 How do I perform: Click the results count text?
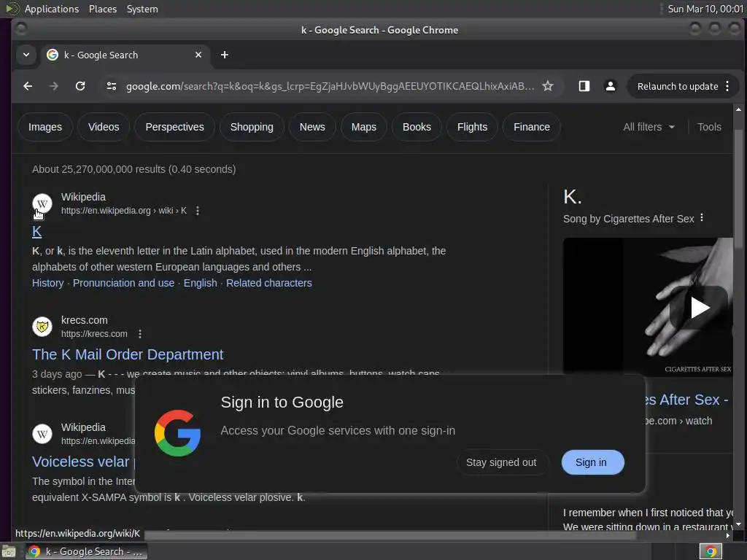[x=134, y=169]
